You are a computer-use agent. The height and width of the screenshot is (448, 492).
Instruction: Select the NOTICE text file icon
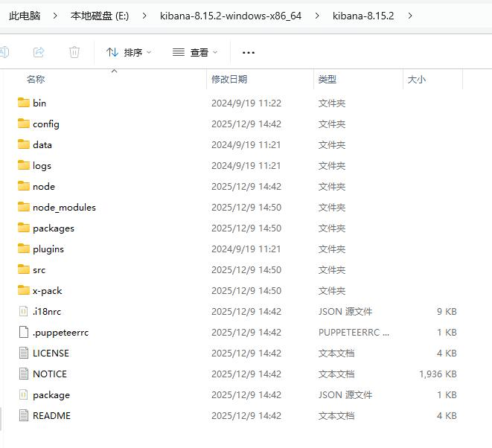pos(24,374)
